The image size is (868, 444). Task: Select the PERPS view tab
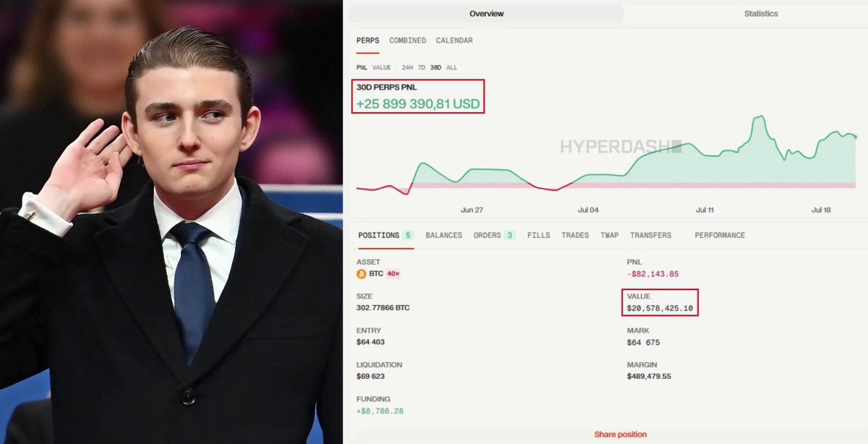point(367,40)
